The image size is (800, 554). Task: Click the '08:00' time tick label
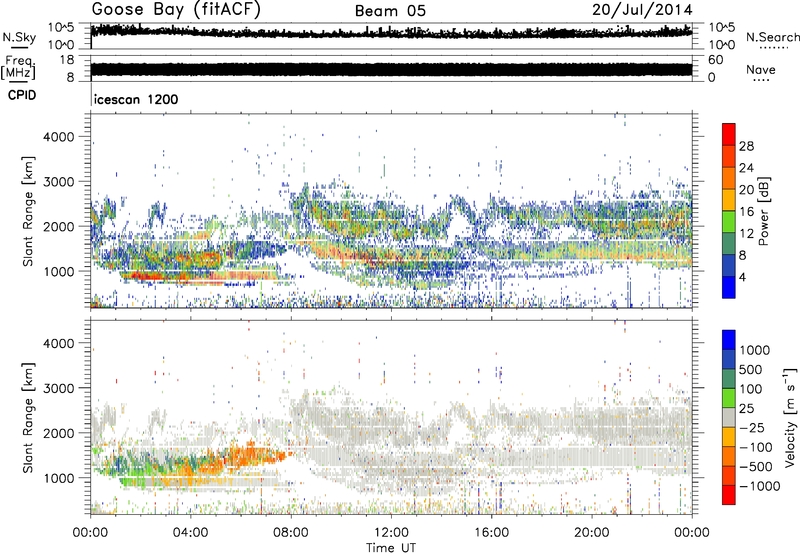tap(291, 533)
